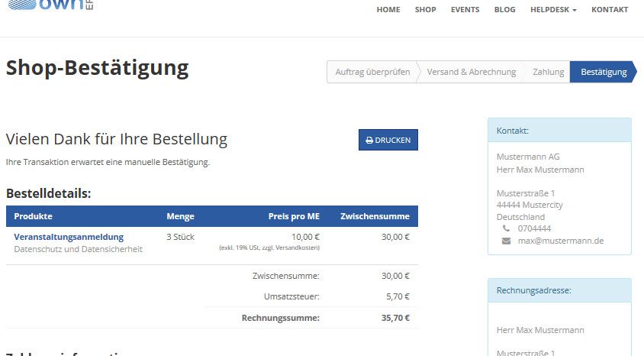Select the 'Auftrag überprüfen' checkout step
This screenshot has width=644, height=356.
pos(372,72)
